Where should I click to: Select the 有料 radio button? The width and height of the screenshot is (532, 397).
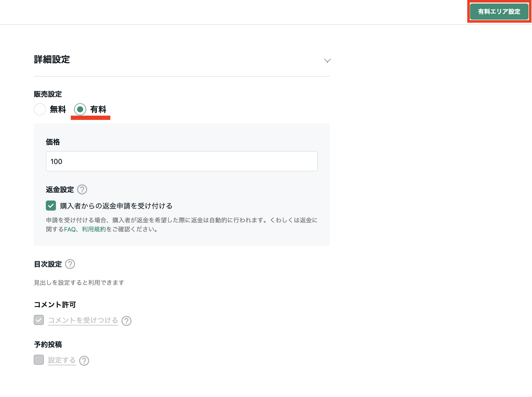click(80, 109)
